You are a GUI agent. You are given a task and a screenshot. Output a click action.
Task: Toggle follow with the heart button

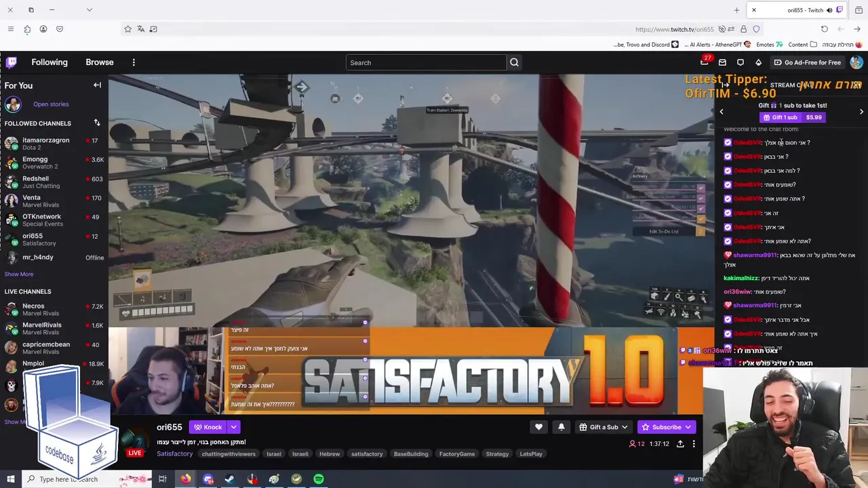(x=538, y=427)
